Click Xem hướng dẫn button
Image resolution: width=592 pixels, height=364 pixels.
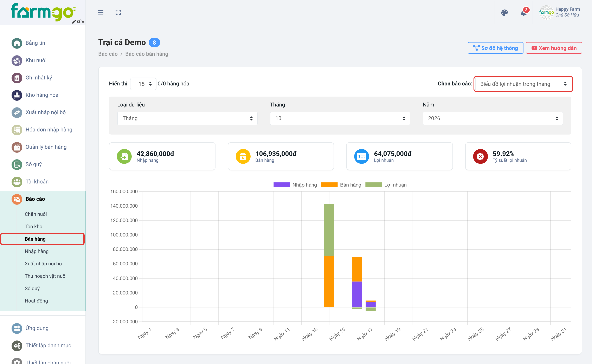pyautogui.click(x=554, y=48)
